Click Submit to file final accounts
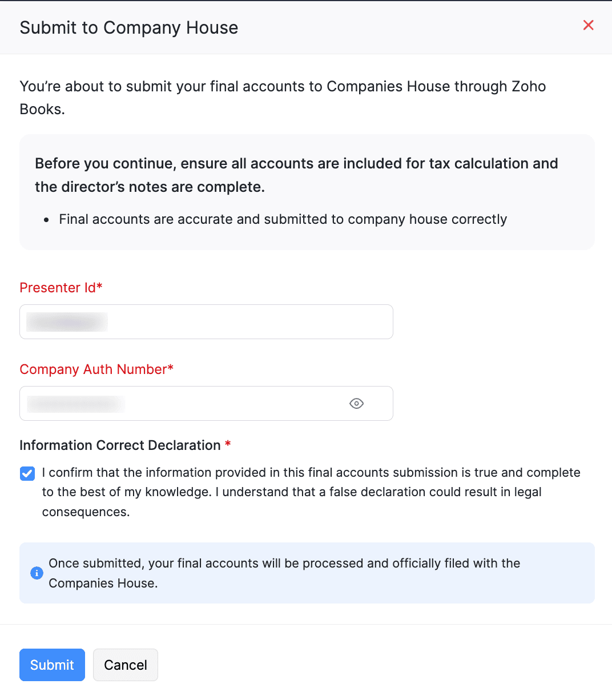 click(x=52, y=665)
